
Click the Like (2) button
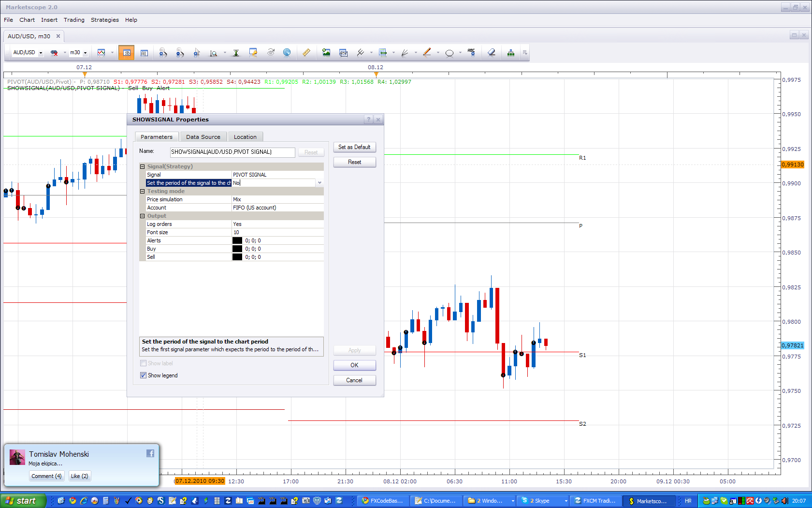[x=79, y=476]
